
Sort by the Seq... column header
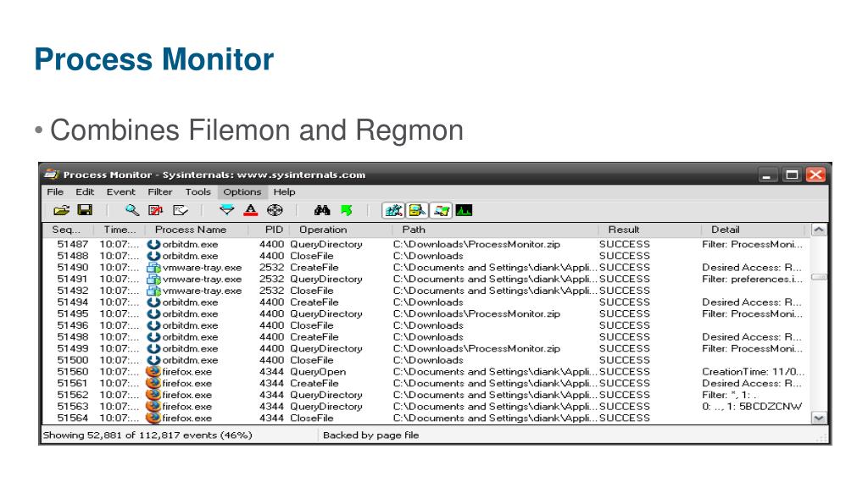point(66,230)
